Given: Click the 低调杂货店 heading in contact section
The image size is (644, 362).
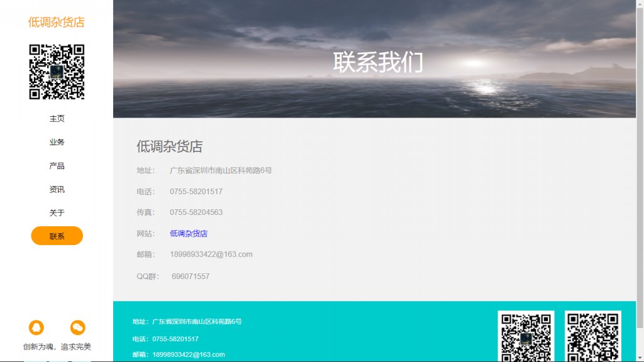Looking at the screenshot, I should point(170,146).
